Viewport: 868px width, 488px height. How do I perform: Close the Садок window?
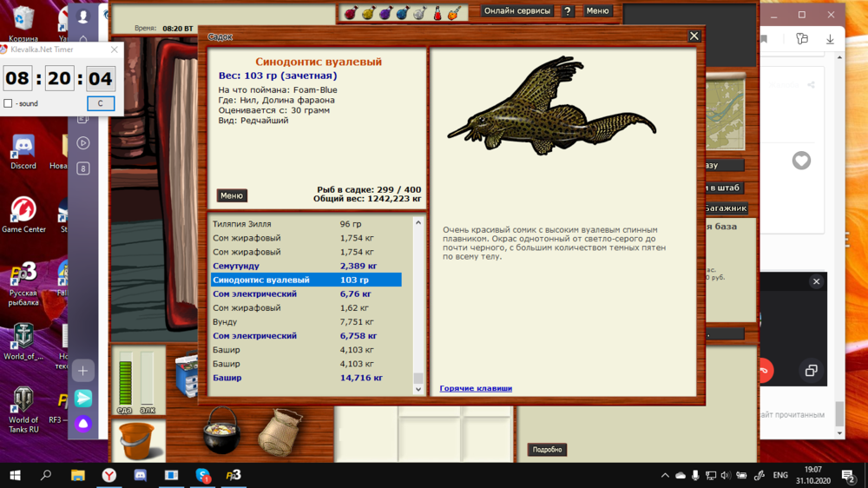(x=694, y=36)
